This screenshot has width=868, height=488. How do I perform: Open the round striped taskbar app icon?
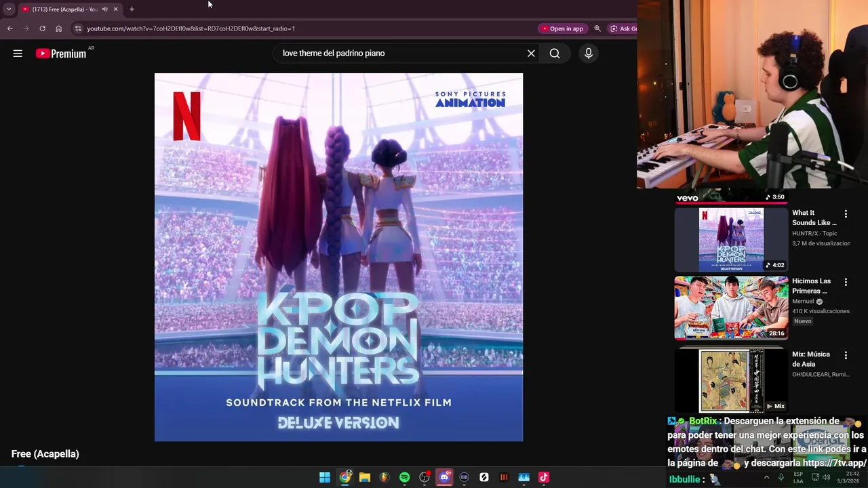[464, 477]
